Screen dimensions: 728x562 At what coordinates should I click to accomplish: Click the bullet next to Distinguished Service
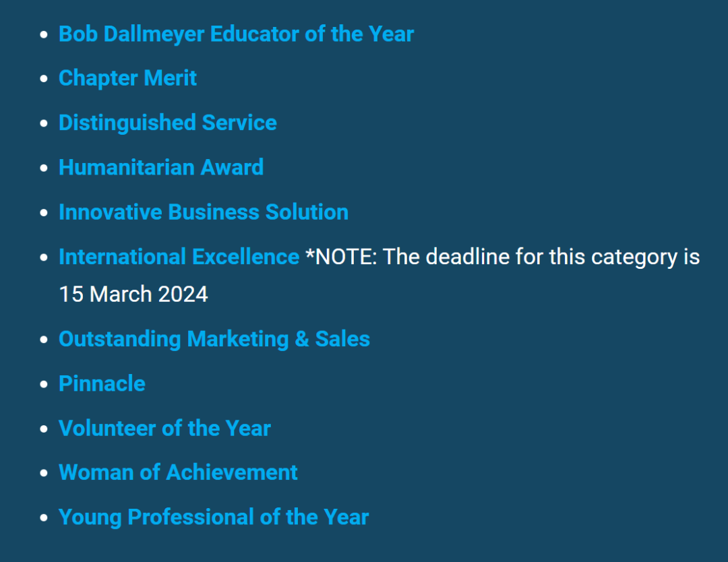(44, 123)
